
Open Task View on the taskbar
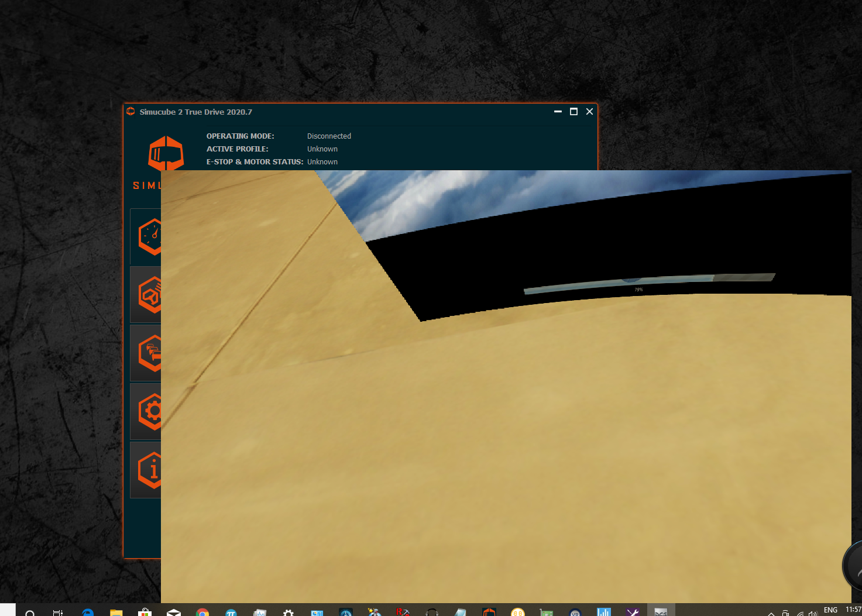point(58,612)
